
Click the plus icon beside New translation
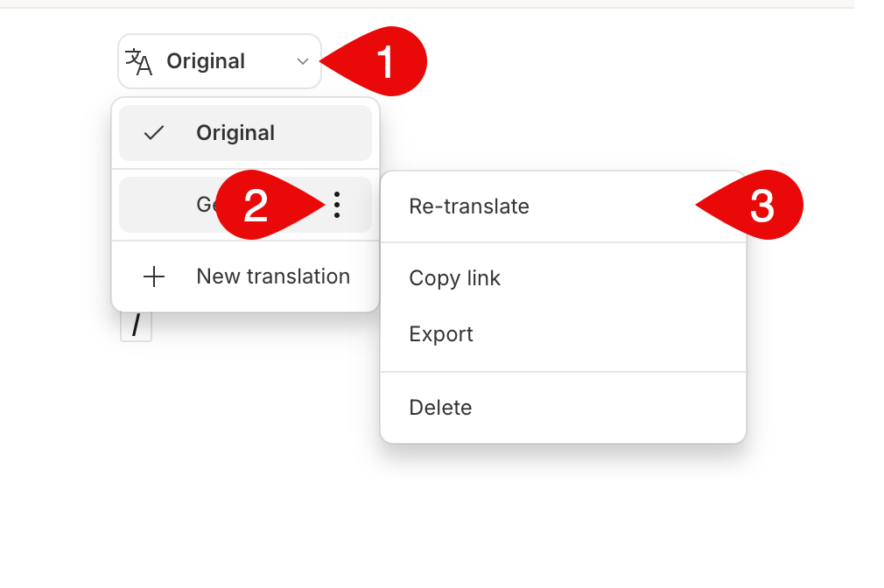pos(153,276)
